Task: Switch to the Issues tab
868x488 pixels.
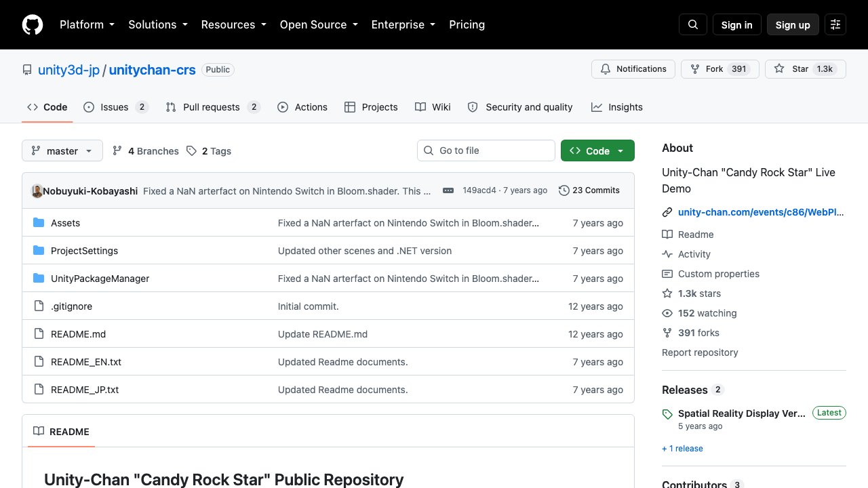Action: click(116, 107)
